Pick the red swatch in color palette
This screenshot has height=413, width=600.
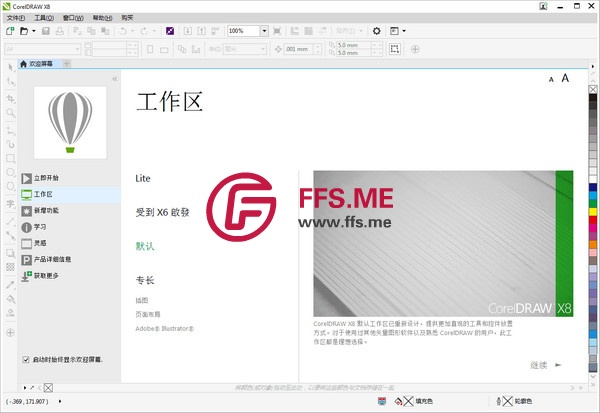click(593, 220)
